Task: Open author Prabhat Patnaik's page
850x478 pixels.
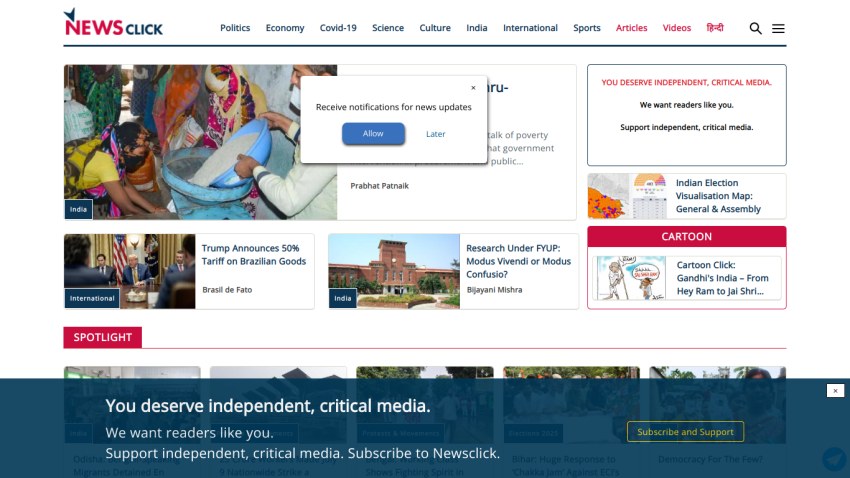Action: (x=379, y=186)
